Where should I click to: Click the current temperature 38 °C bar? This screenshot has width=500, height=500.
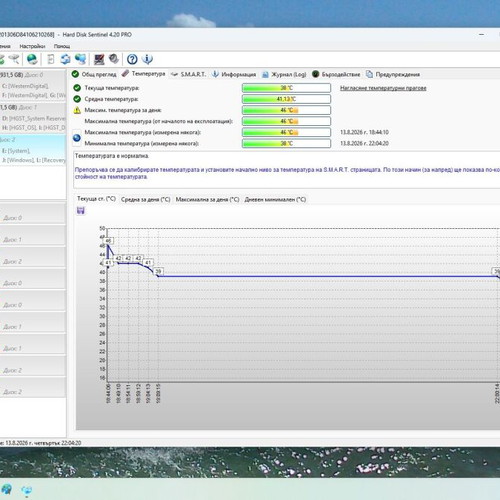[286, 88]
